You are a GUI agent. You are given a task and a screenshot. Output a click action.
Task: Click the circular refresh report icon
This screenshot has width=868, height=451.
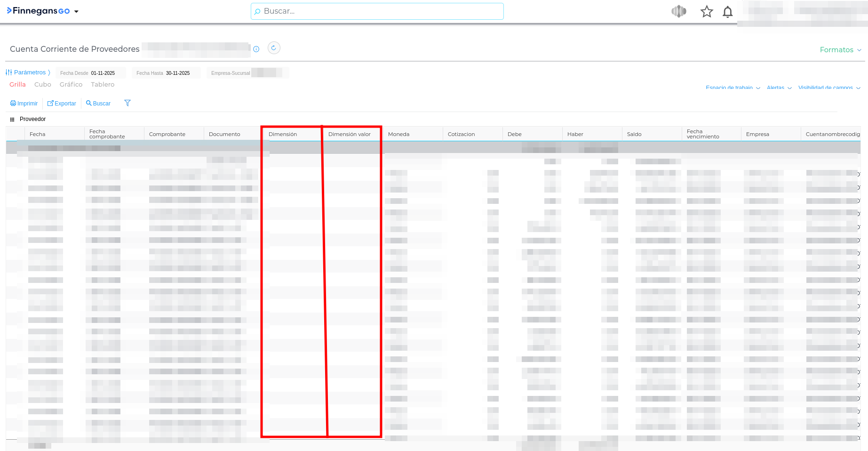pos(274,48)
